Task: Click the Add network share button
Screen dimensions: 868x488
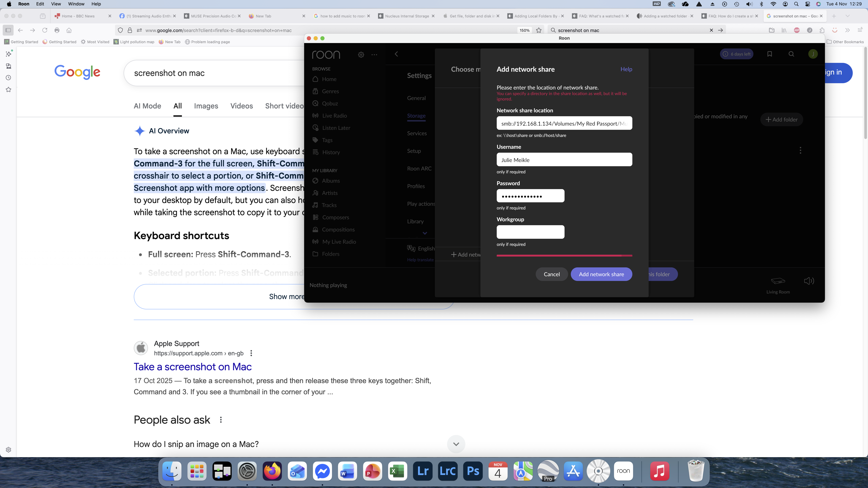Action: (x=601, y=274)
